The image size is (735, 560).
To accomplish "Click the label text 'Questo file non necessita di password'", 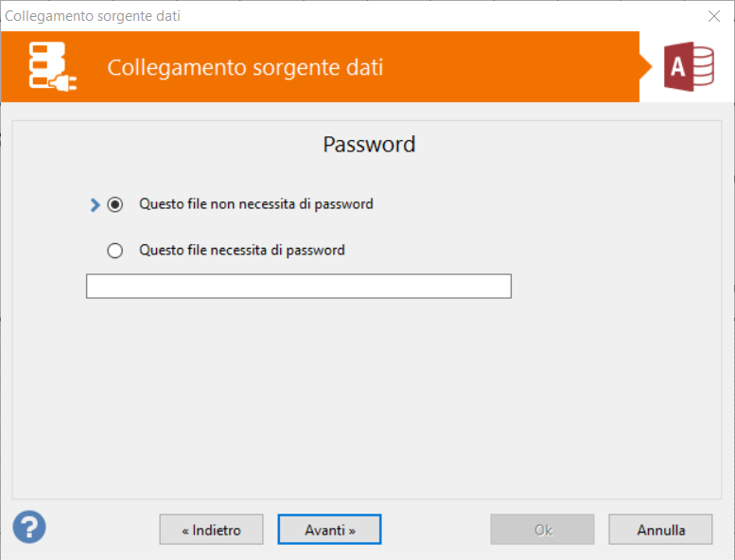I will pos(255,203).
